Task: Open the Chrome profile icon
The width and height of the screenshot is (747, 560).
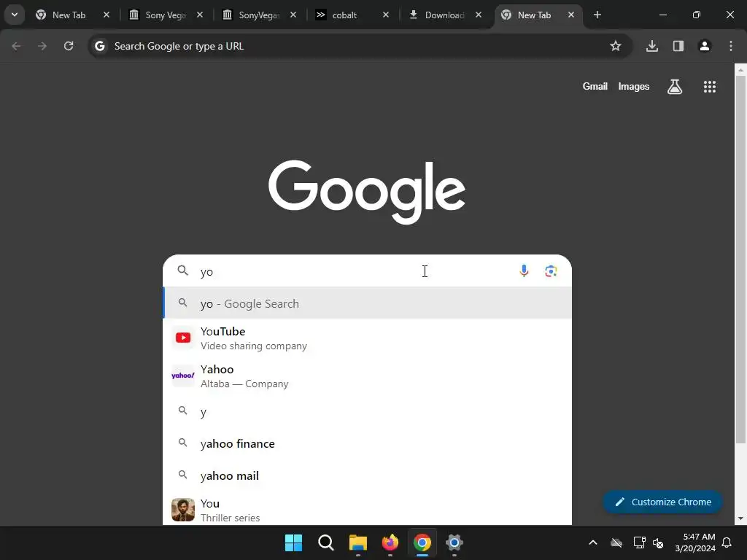Action: tap(705, 46)
